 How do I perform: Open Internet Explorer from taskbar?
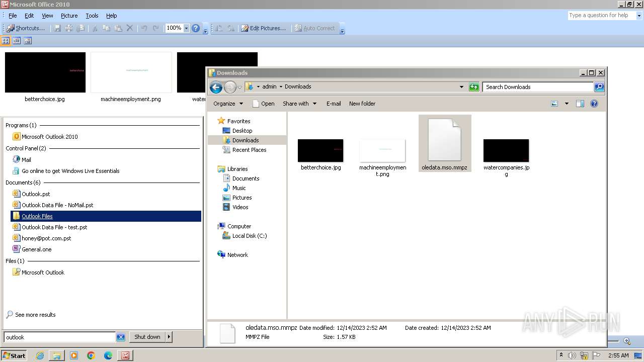click(x=40, y=355)
